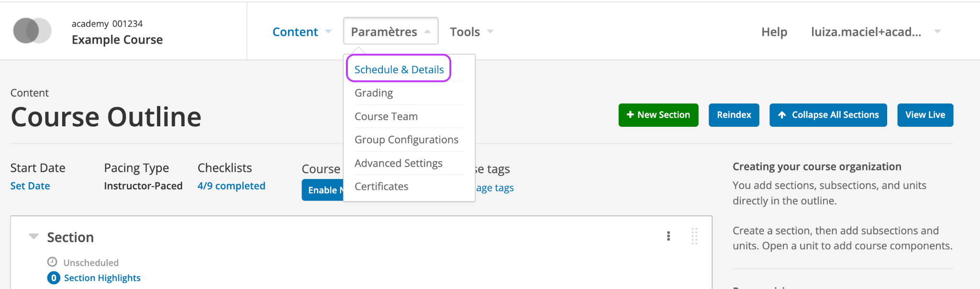The width and height of the screenshot is (980, 289).
Task: Click the New Section button
Action: (658, 115)
